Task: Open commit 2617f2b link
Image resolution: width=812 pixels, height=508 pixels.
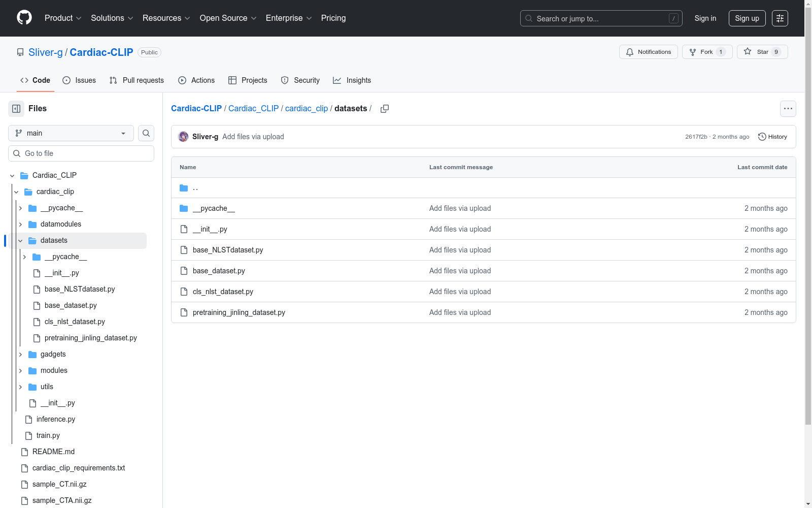Action: point(696,137)
